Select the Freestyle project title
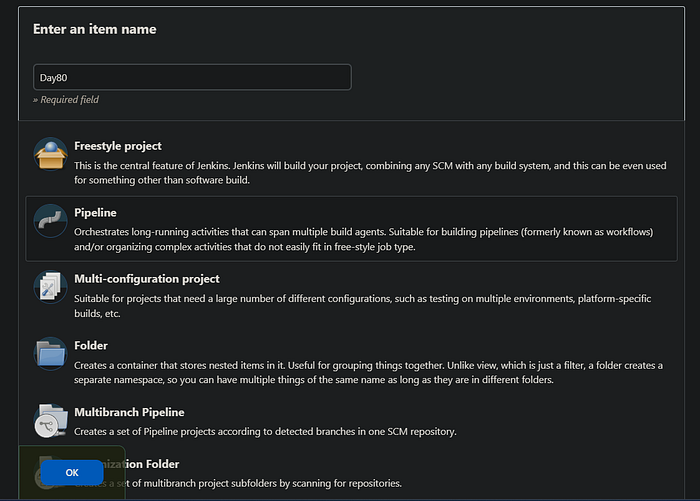The height and width of the screenshot is (501, 700). pyautogui.click(x=118, y=146)
